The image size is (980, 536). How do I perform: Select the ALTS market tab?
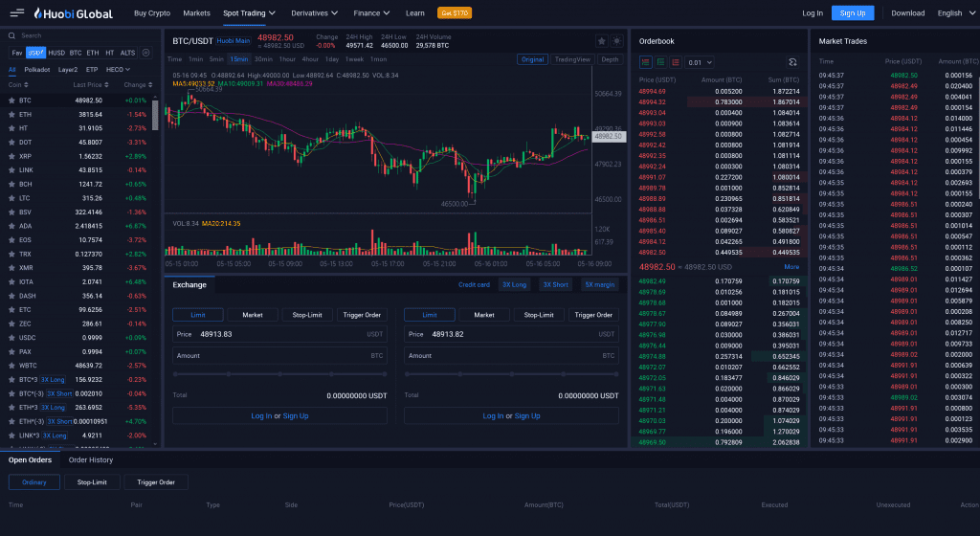(127, 53)
